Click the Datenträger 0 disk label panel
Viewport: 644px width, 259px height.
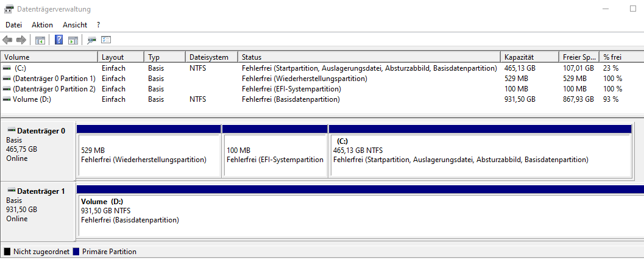tap(38, 151)
